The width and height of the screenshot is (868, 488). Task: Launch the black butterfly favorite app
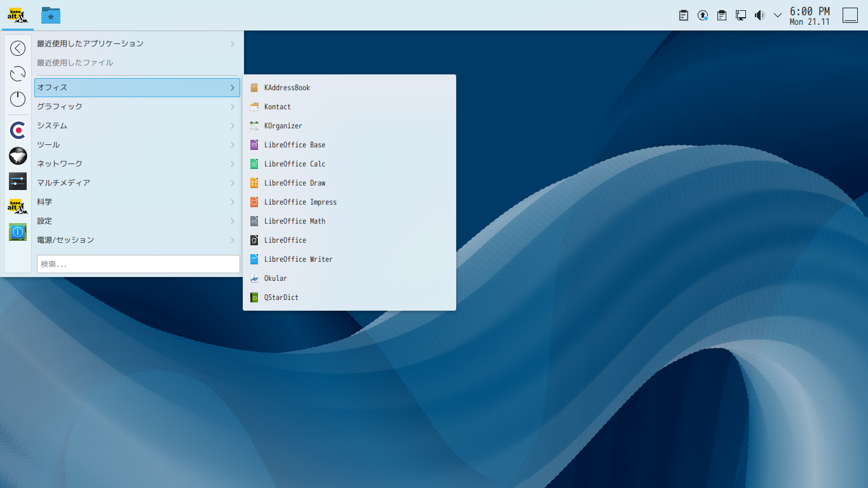[x=18, y=156]
